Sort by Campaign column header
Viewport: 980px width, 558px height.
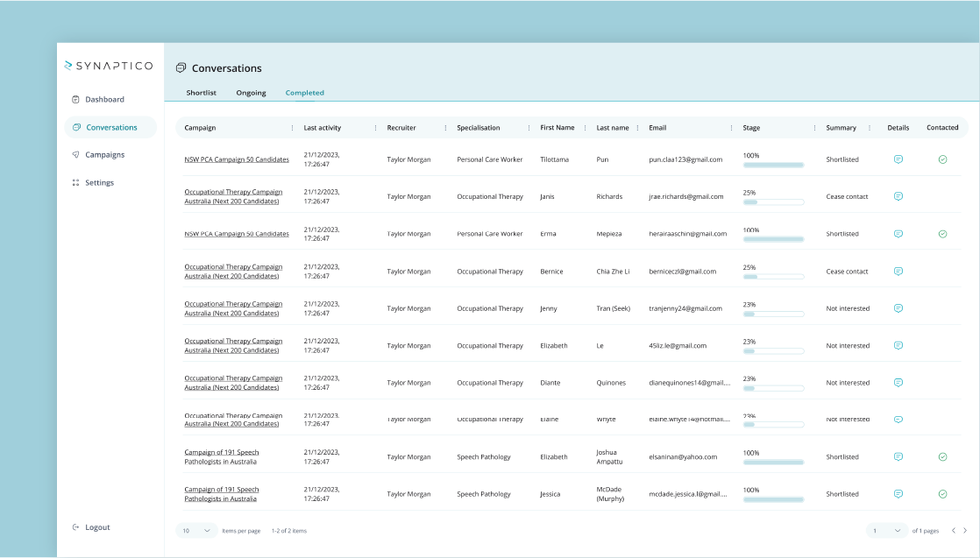tap(200, 128)
